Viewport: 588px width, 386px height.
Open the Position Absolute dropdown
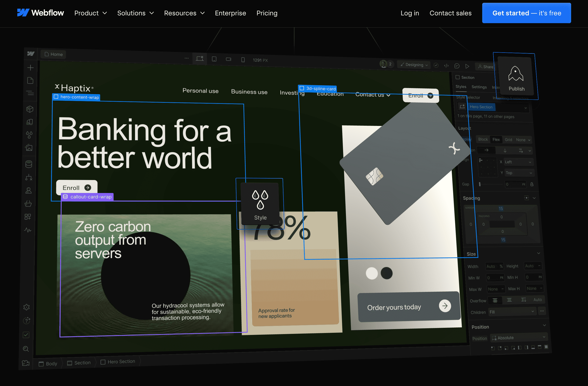tap(519, 338)
